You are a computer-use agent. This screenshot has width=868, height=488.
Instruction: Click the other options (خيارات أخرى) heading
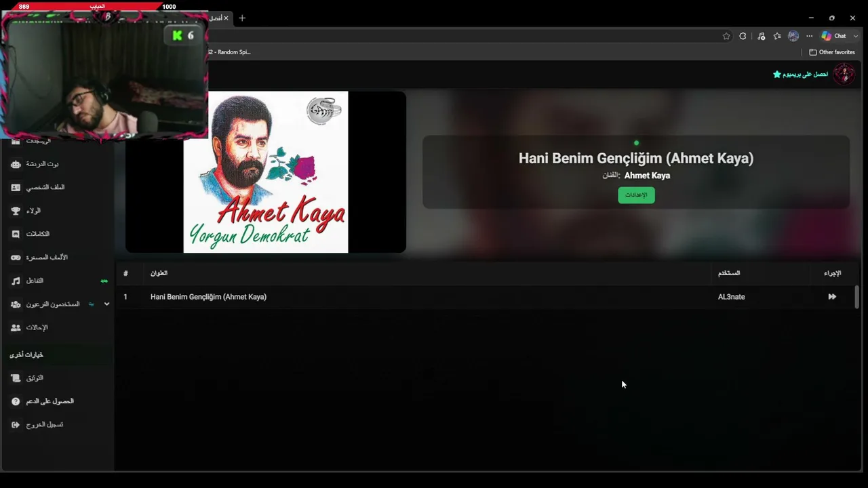tap(26, 355)
